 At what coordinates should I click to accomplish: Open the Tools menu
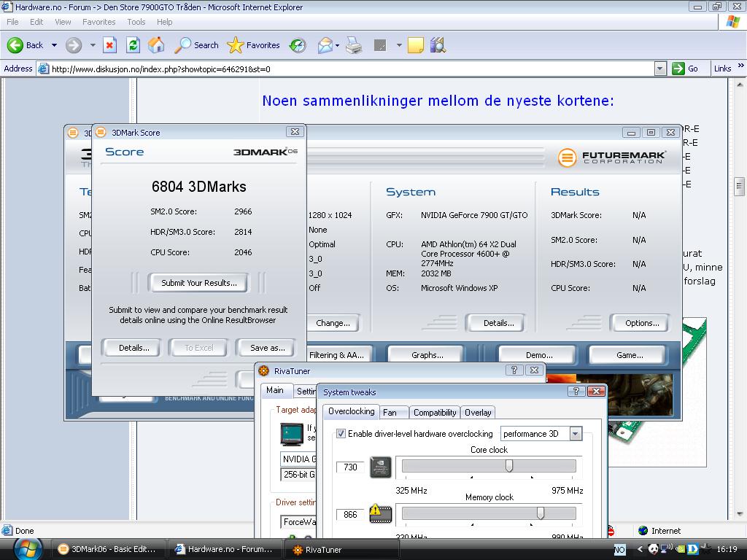pyautogui.click(x=136, y=22)
